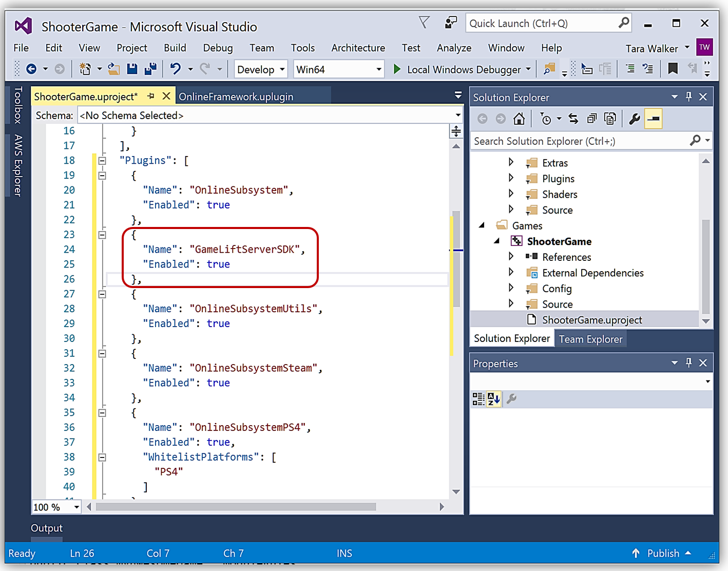The image size is (728, 571).
Task: Click Publish in the status bar
Action: pos(662,553)
